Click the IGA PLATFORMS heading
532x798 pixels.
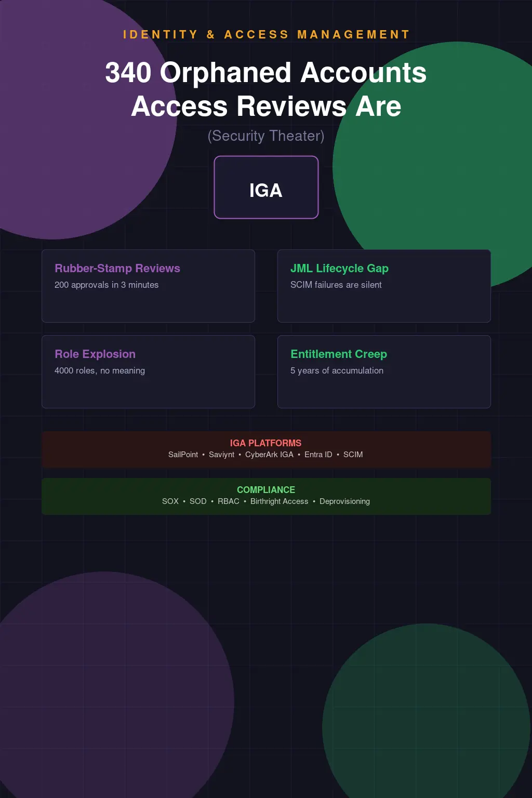coord(265,443)
